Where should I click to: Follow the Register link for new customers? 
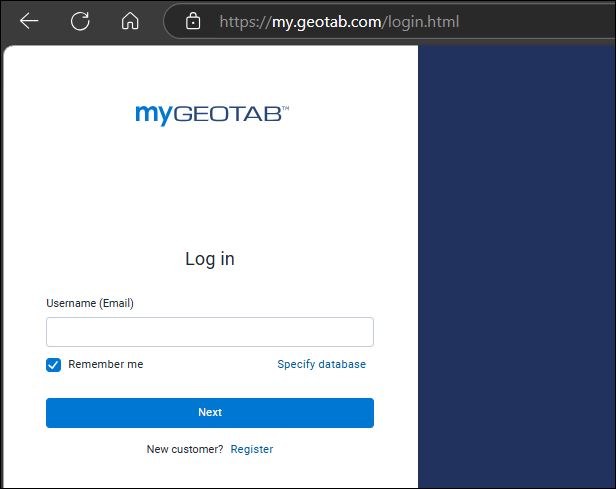[252, 449]
